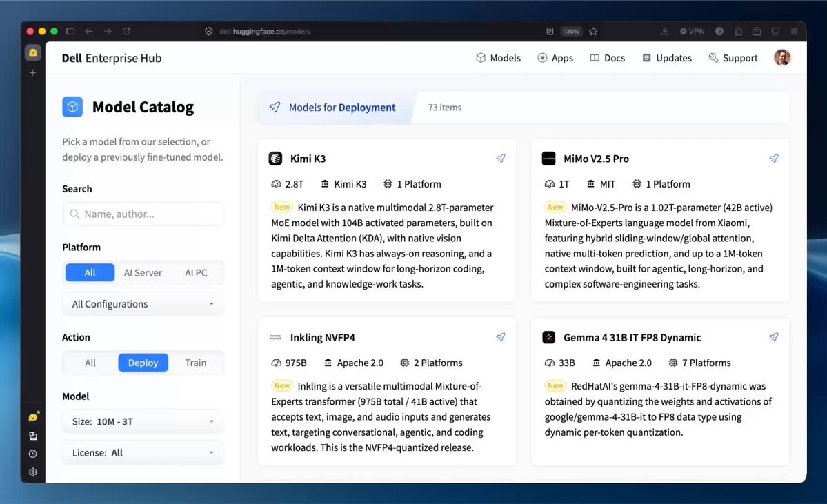This screenshot has width=827, height=504.
Task: Open history clock icon in the sidebar
Action: tap(32, 454)
